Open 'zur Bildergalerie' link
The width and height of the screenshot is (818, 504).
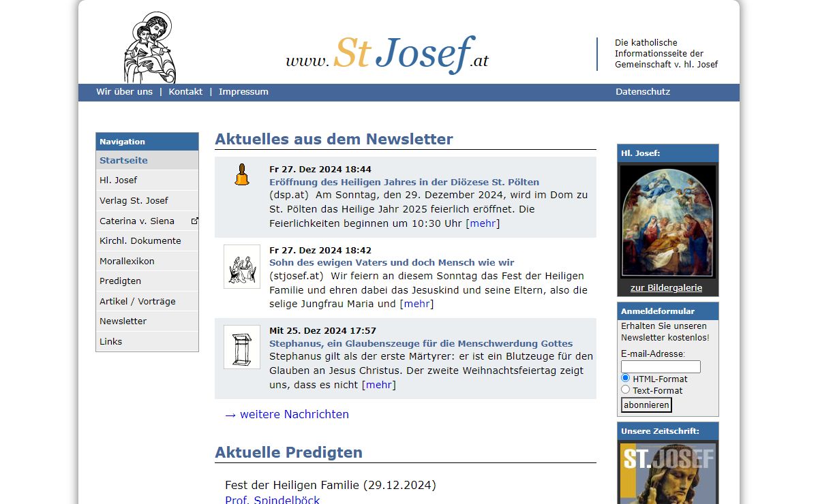(666, 287)
